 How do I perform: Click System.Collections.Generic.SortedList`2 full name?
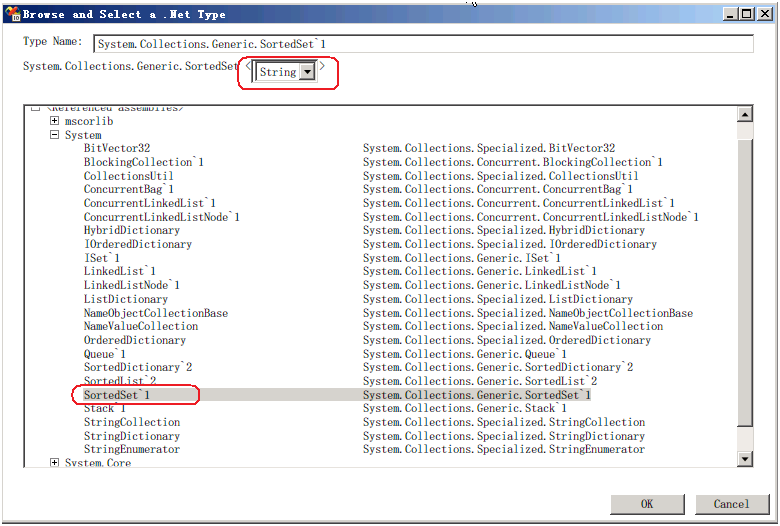click(480, 381)
